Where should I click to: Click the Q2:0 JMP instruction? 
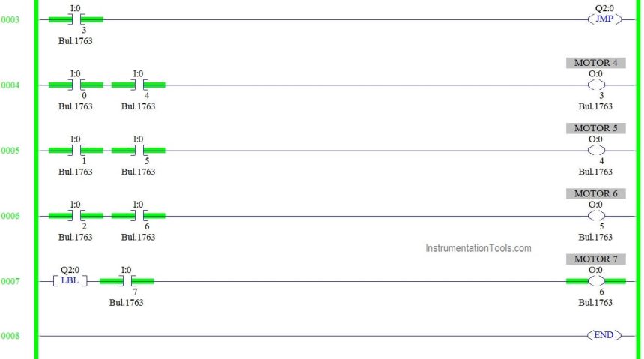pos(604,19)
